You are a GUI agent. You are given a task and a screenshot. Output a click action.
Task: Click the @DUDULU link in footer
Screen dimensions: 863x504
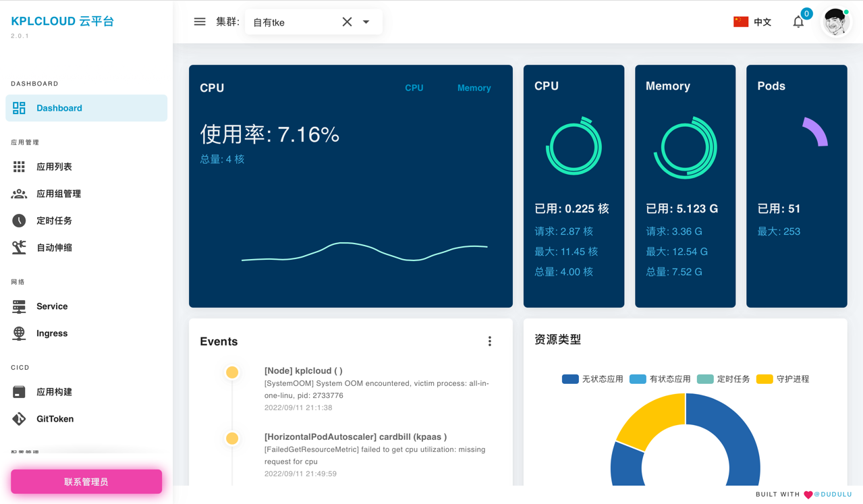click(x=833, y=495)
